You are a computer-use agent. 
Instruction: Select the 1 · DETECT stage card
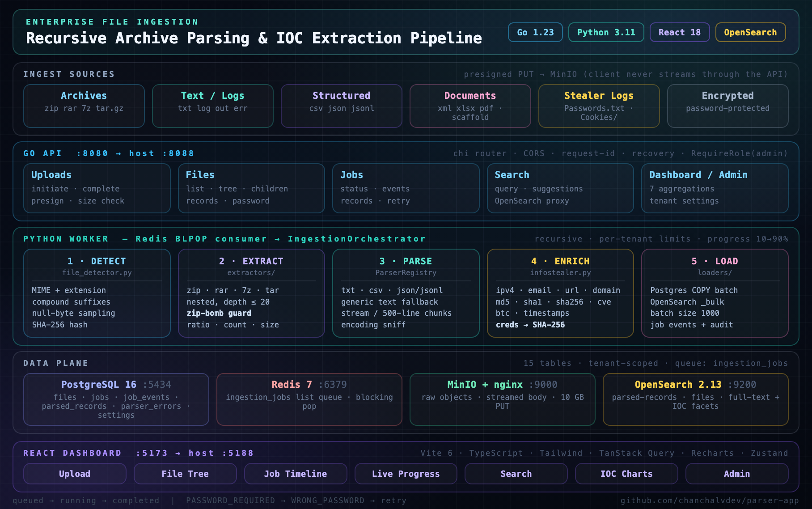[97, 293]
